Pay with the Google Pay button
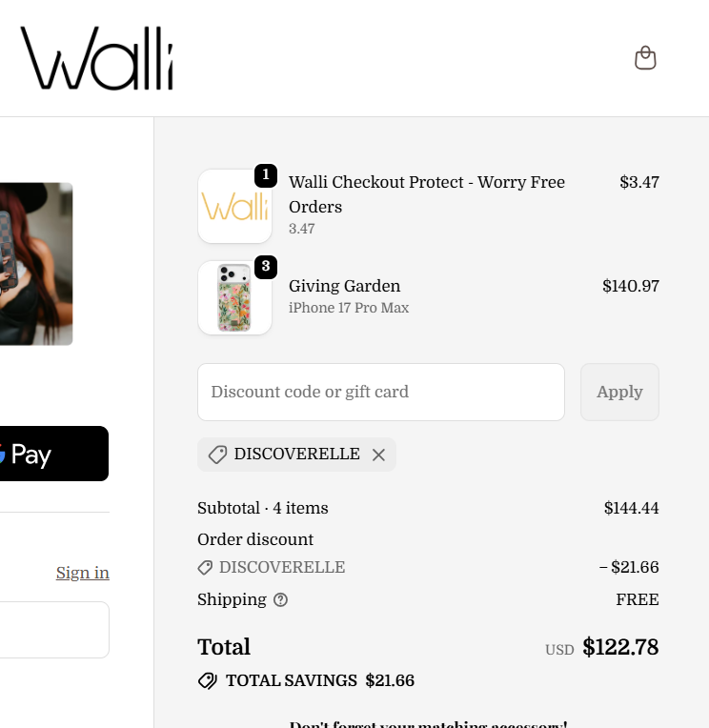Image resolution: width=709 pixels, height=728 pixels. 53,454
